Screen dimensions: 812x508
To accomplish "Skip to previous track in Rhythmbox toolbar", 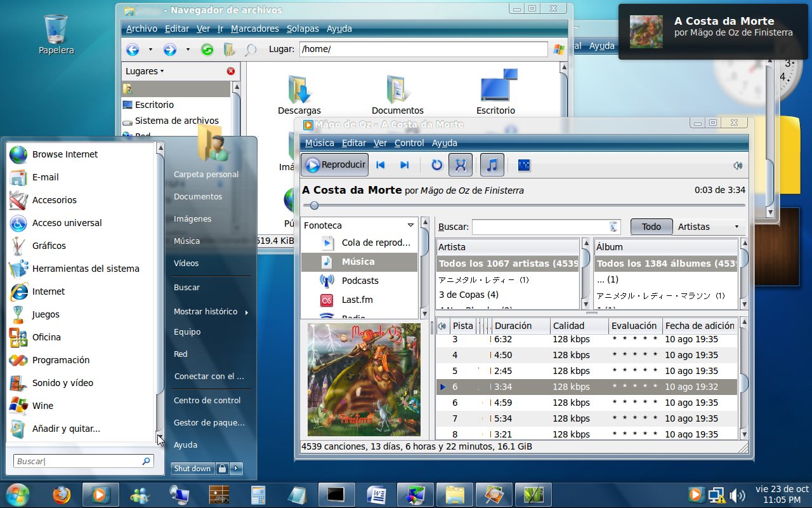I will (381, 165).
